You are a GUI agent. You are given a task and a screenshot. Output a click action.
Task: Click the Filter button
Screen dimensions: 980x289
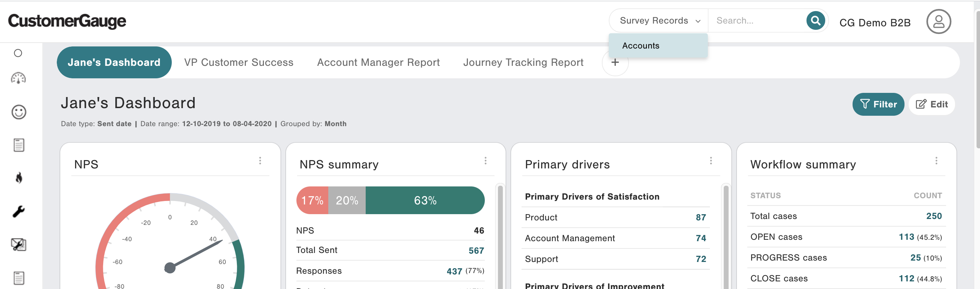pos(878,104)
